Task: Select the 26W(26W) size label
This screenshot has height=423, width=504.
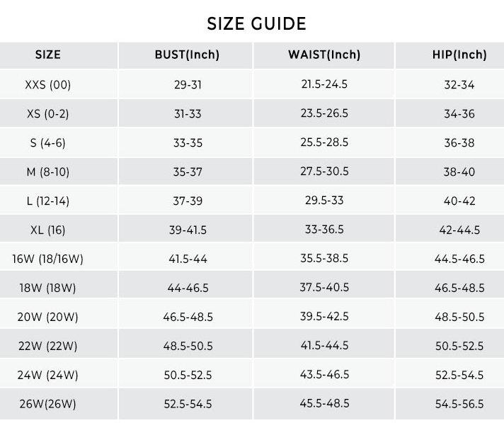Action: pyautogui.click(x=48, y=404)
